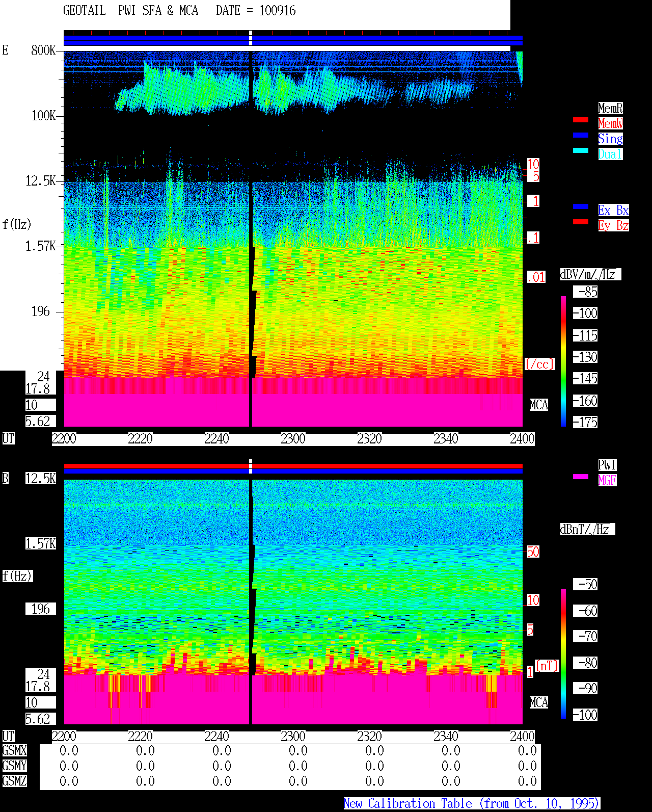Click the '100K' frequency axis label
The width and height of the screenshot is (652, 812).
click(x=43, y=115)
